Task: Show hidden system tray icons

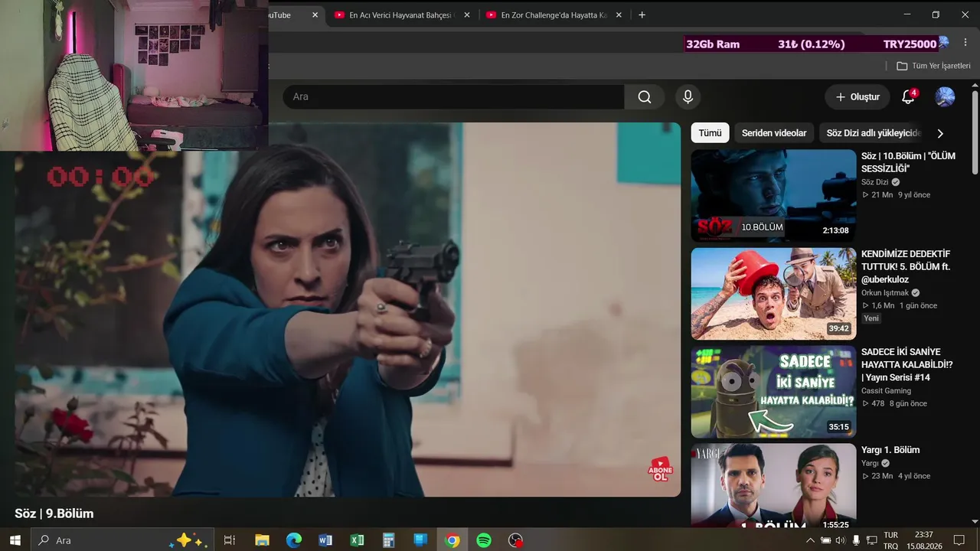Action: pyautogui.click(x=811, y=540)
